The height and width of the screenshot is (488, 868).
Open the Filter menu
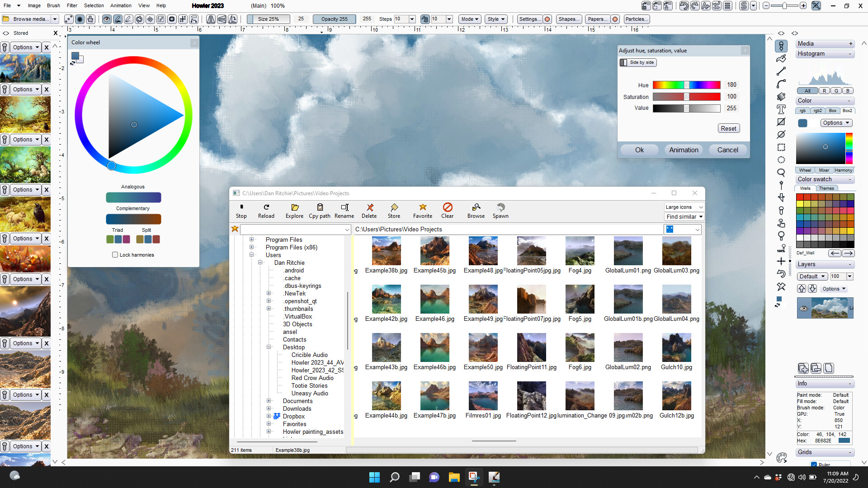pyautogui.click(x=72, y=5)
